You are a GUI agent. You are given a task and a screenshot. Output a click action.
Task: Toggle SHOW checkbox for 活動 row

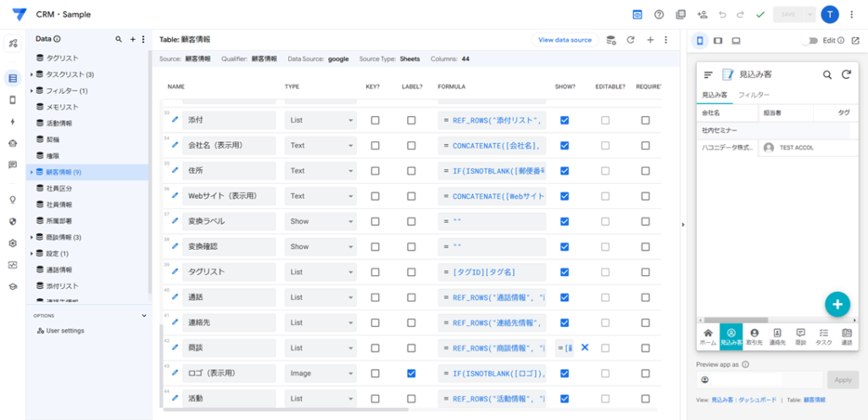point(565,399)
